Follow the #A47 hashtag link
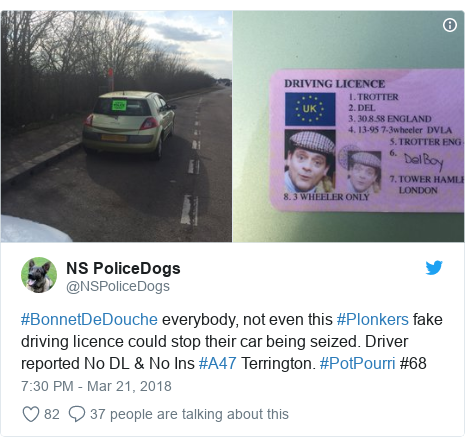The width and height of the screenshot is (465, 447). click(x=218, y=363)
